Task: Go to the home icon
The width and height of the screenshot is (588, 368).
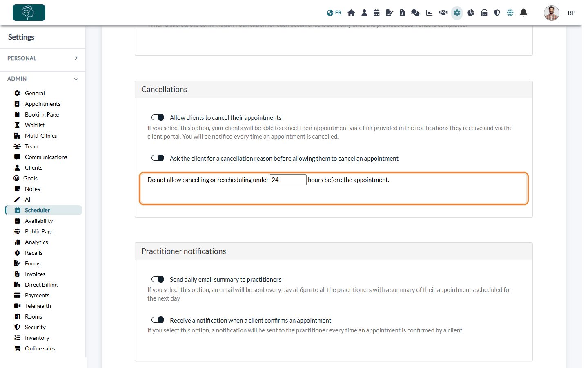Action: [x=351, y=13]
